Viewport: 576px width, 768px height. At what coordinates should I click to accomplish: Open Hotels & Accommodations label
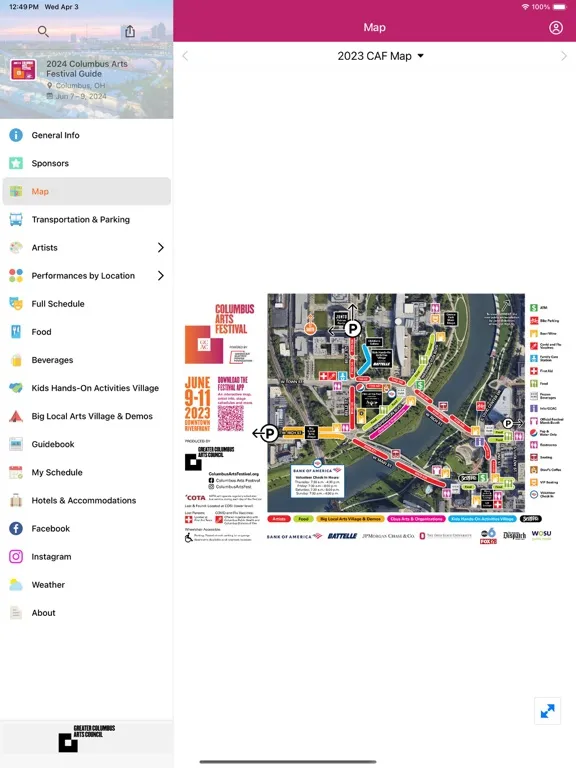click(84, 500)
